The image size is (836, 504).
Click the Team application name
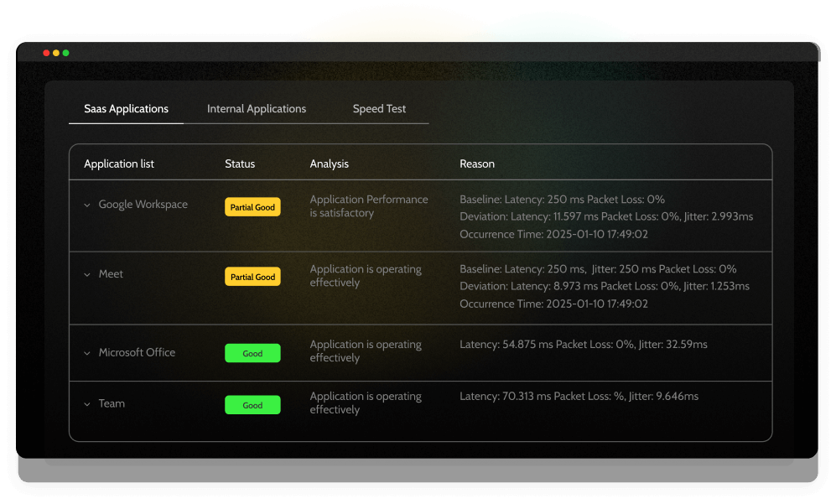[x=112, y=403]
